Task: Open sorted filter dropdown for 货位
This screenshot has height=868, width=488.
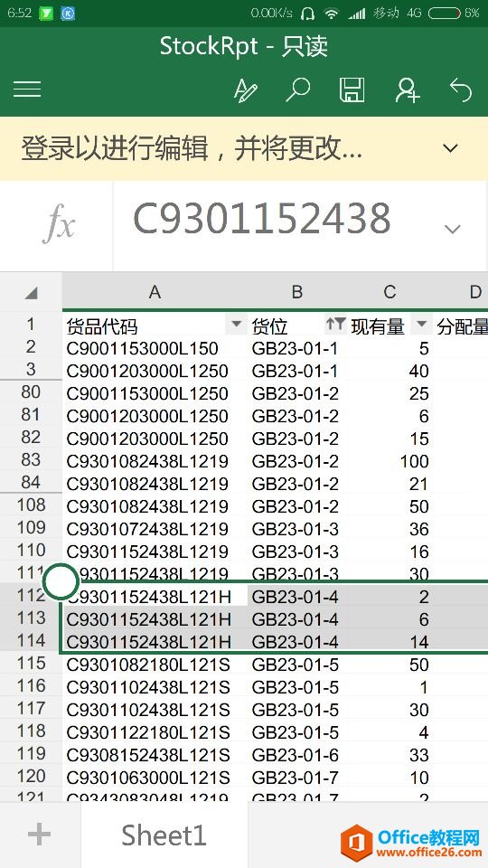Action: (335, 325)
